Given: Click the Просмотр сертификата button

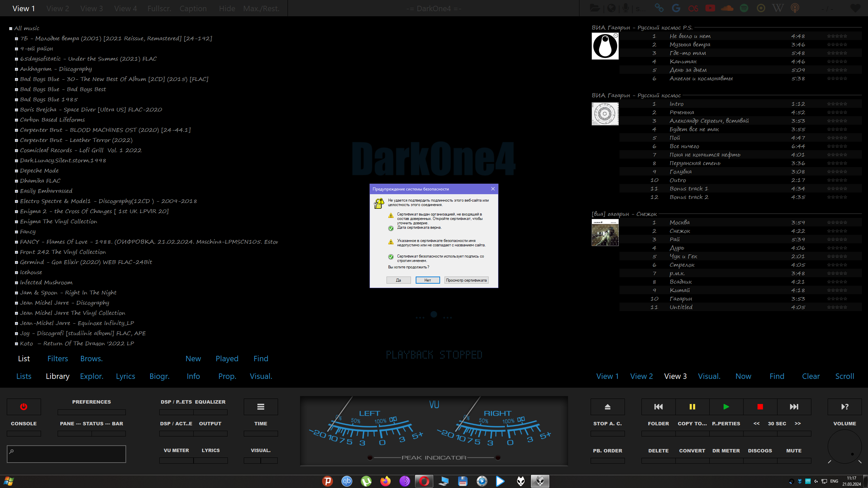Looking at the screenshot, I should [x=466, y=280].
